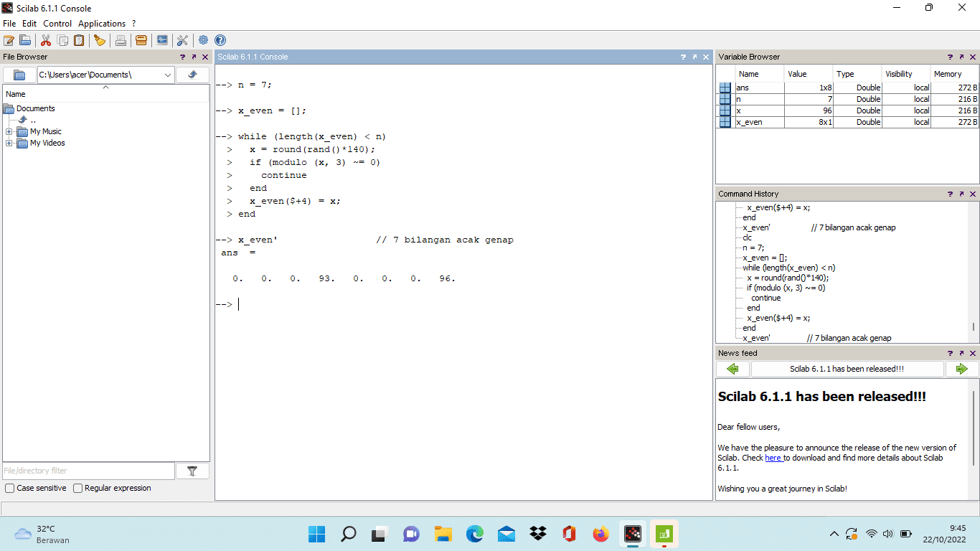
Task: Open the Edit menu
Action: pyautogui.click(x=29, y=24)
